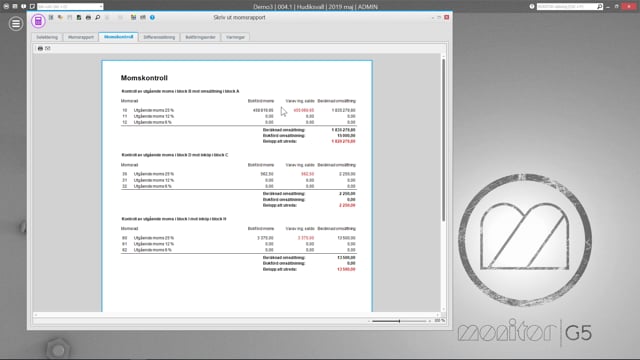Image resolution: width=640 pixels, height=360 pixels.
Task: Click the red amount in row 10
Action: tap(304, 110)
